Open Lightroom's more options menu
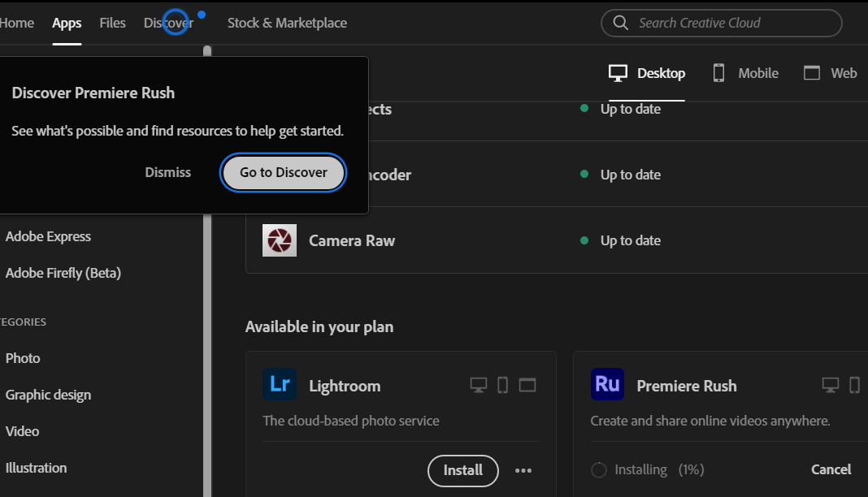This screenshot has width=868, height=497. coord(523,470)
